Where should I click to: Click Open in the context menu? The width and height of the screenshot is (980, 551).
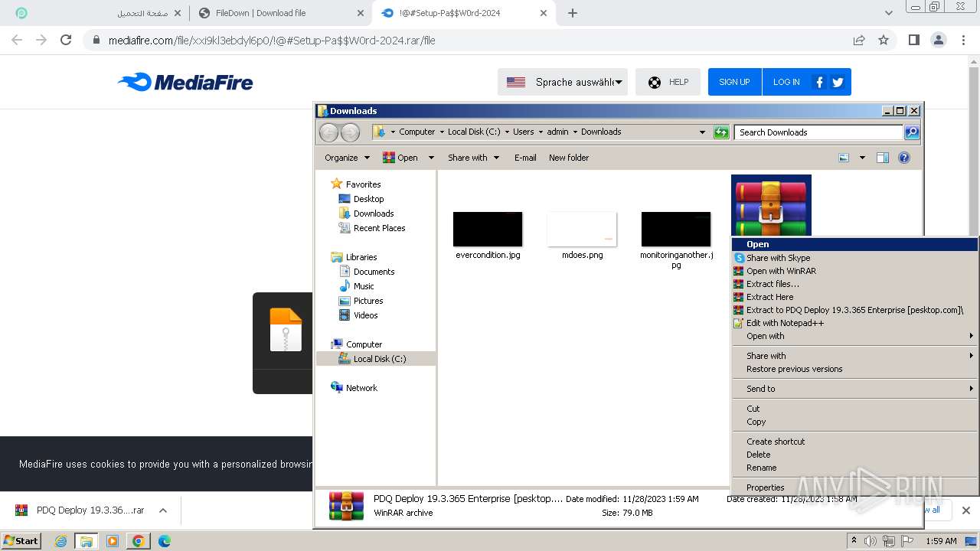tap(854, 245)
